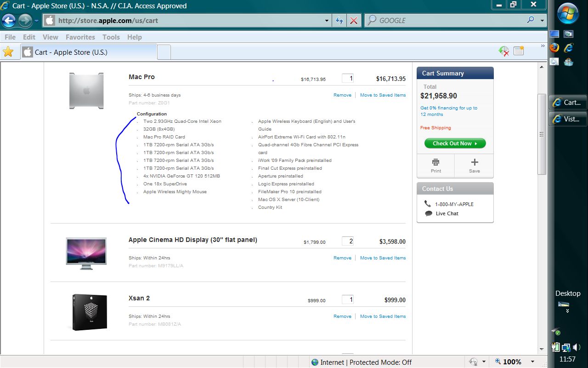Image resolution: width=588 pixels, height=368 pixels.
Task: Click the Forward navigation arrow
Action: pyautogui.click(x=25, y=21)
